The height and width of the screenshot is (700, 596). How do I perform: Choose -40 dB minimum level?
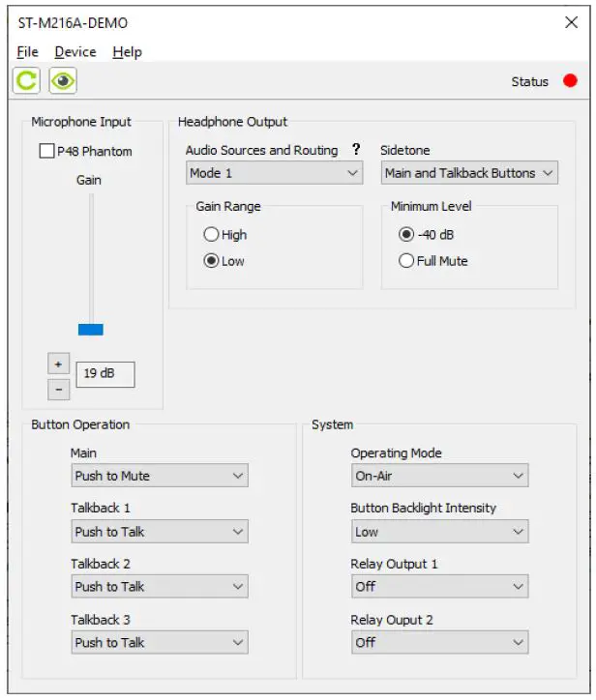(406, 234)
